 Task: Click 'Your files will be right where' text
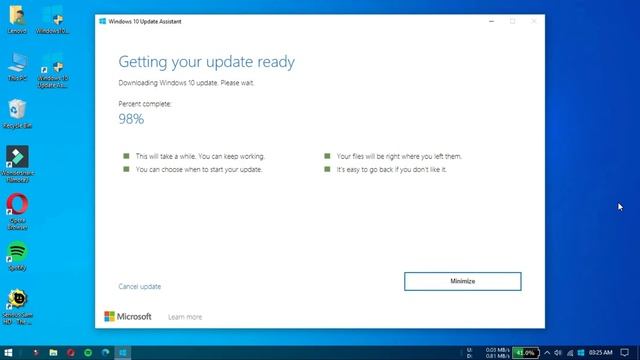(399, 156)
